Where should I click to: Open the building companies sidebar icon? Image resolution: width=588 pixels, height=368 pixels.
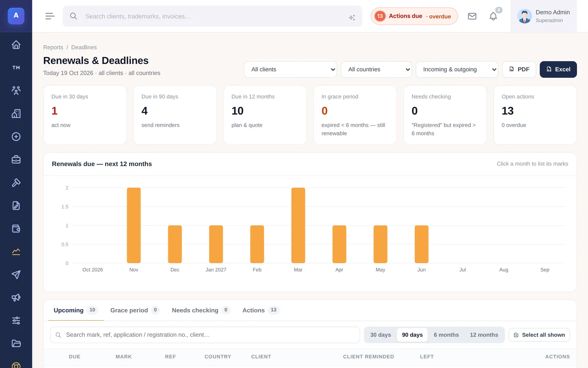click(x=16, y=114)
